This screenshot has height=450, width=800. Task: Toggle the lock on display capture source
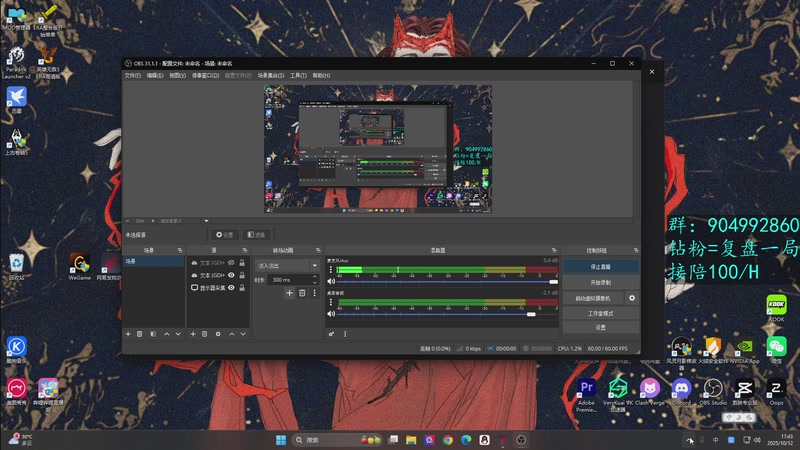click(242, 288)
